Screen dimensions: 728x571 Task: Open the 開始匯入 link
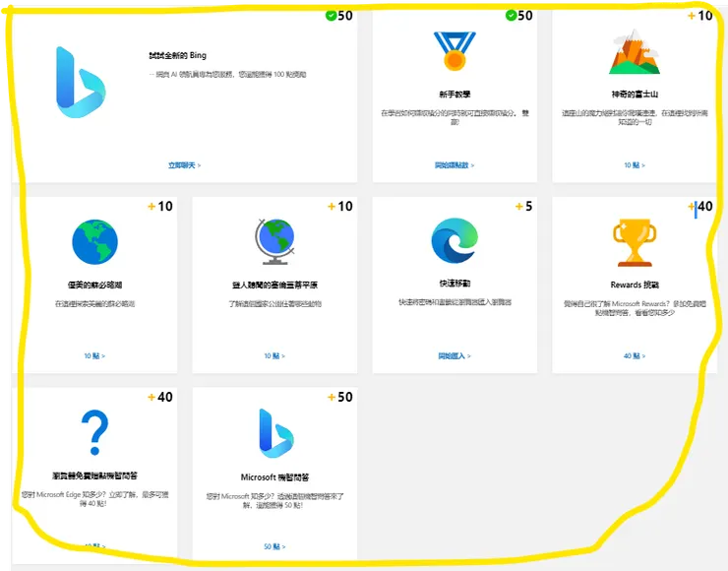point(455,355)
